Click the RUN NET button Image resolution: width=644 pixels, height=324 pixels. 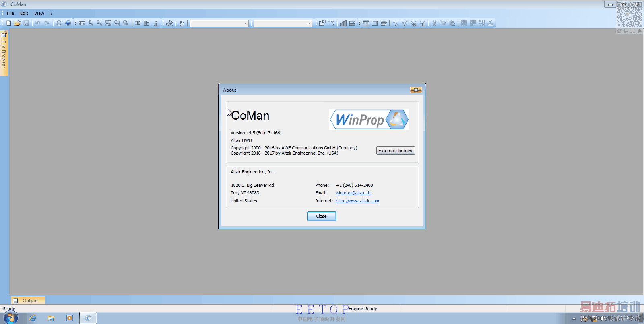tap(473, 23)
